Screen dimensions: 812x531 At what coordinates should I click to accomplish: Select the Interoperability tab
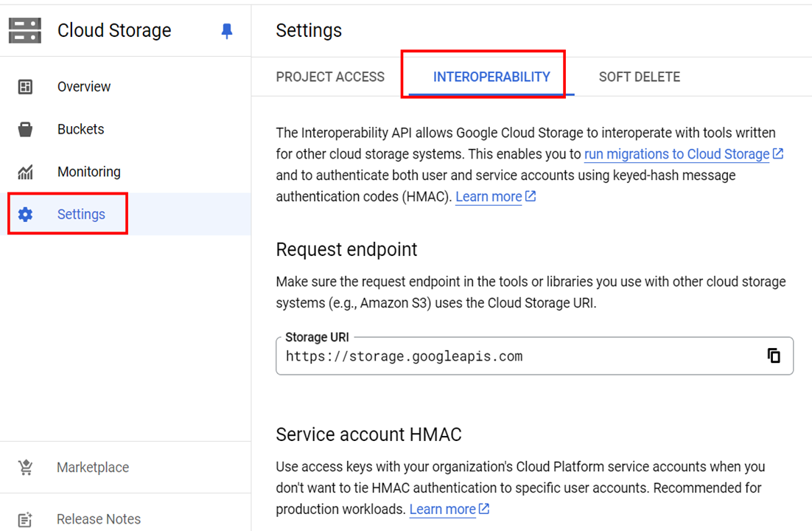pos(491,77)
